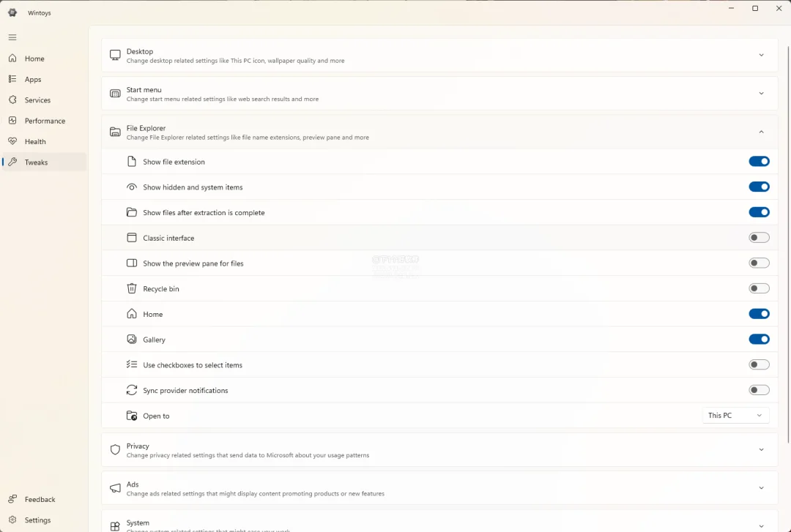Image resolution: width=791 pixels, height=532 pixels.
Task: Click the Services gear icon in sidebar
Action: (x=12, y=100)
